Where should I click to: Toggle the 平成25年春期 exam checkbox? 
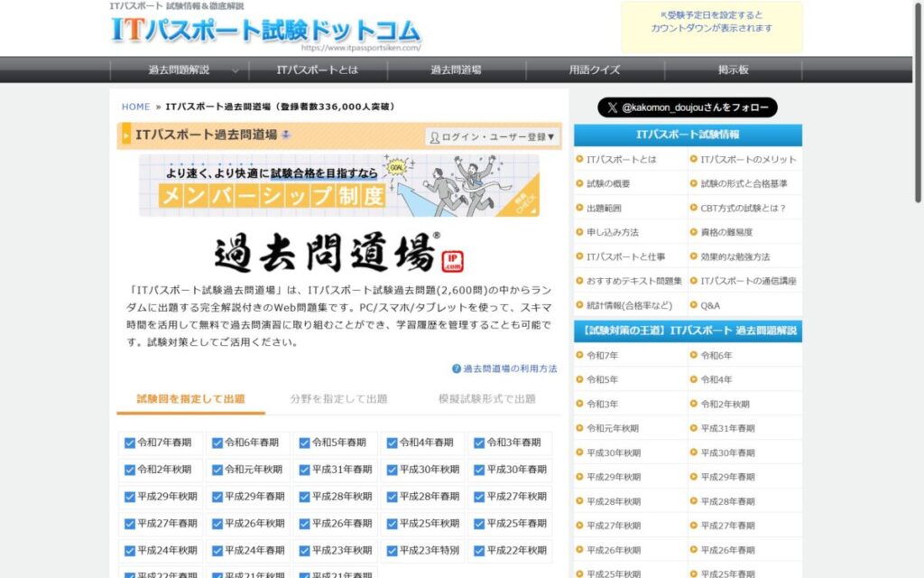[479, 524]
